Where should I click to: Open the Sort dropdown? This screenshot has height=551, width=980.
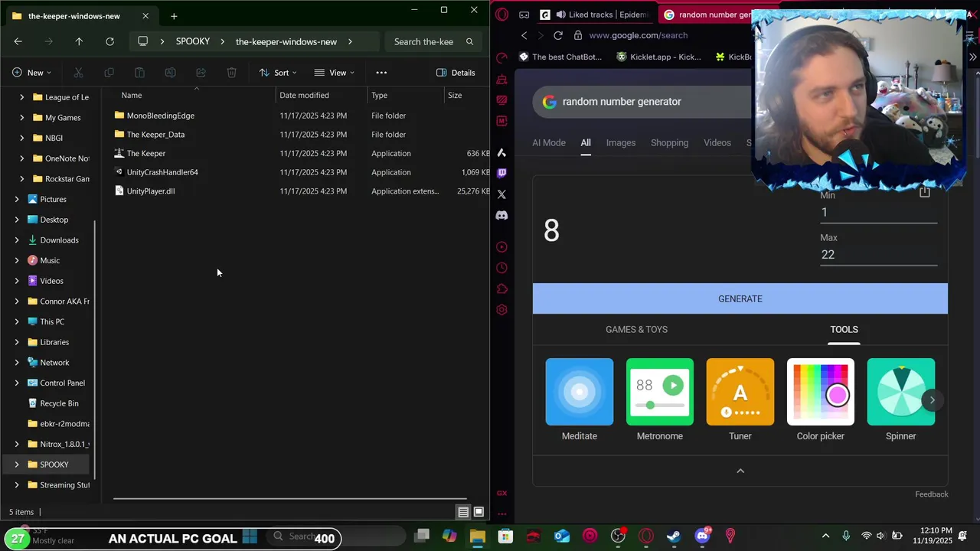click(278, 73)
